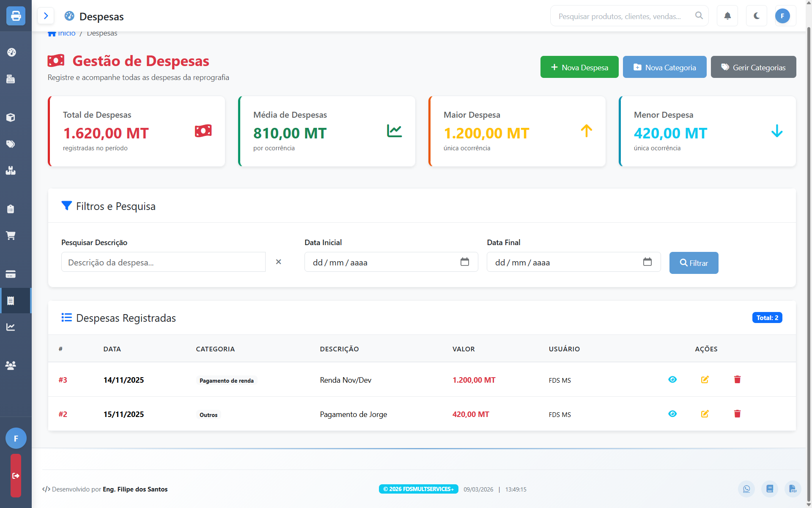This screenshot has height=508, width=812.
Task: Expand the sidebar with chevron button
Action: pyautogui.click(x=46, y=16)
